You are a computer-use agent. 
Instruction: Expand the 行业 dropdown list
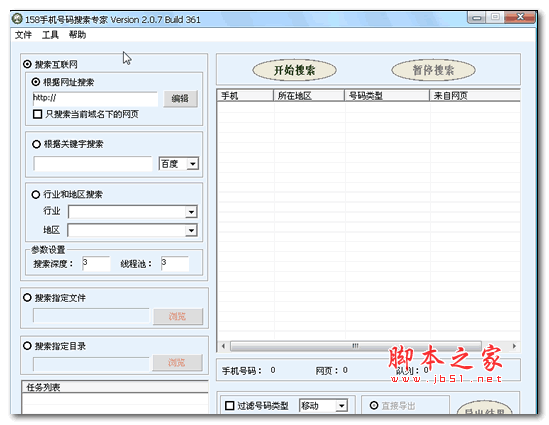tap(191, 212)
